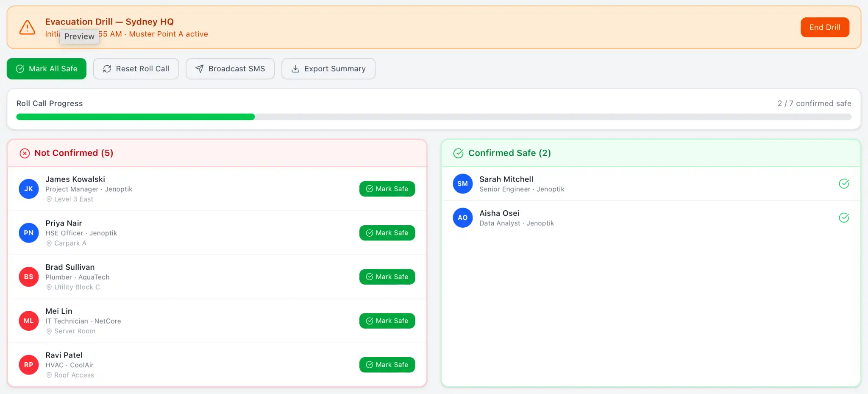Mark Mei Lin as safe
868x394 pixels.
pyautogui.click(x=387, y=321)
